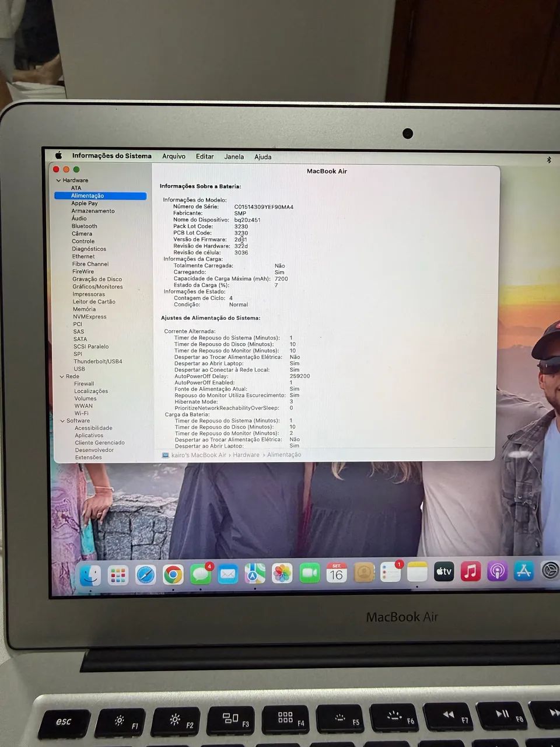This screenshot has width=560, height=747.
Task: Open the Janela menu
Action: [x=234, y=156]
